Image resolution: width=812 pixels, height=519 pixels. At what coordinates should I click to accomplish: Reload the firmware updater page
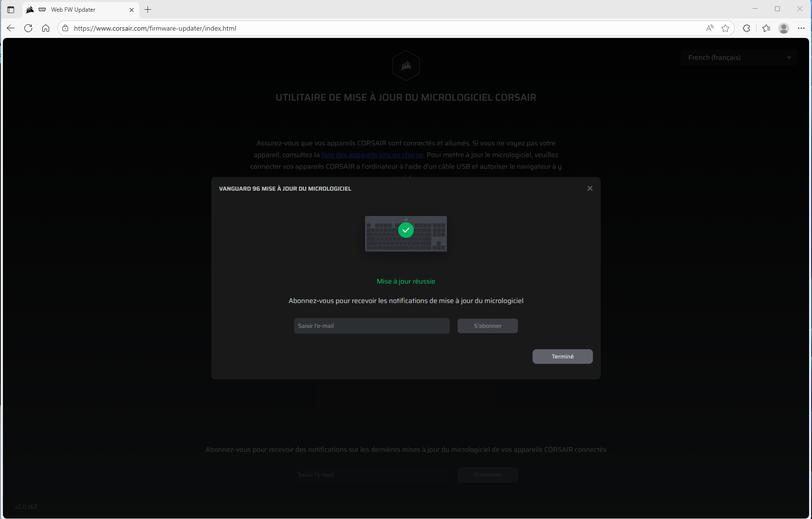(28, 28)
